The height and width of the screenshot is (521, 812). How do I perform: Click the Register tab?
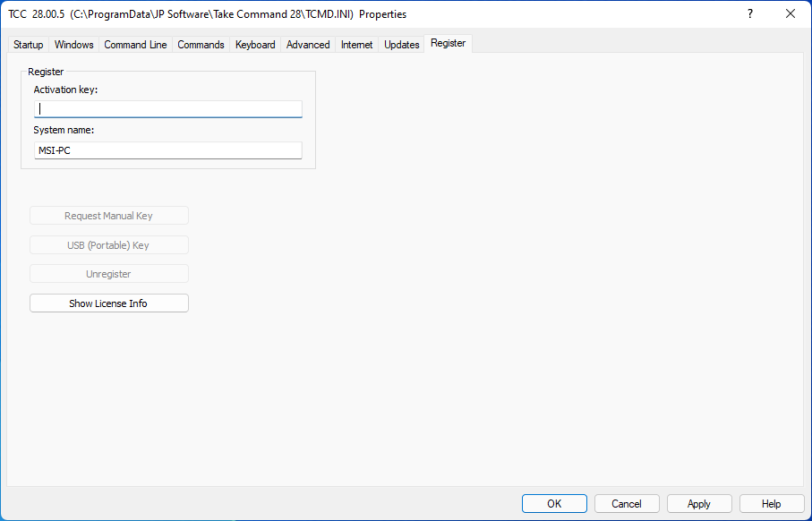coord(448,44)
